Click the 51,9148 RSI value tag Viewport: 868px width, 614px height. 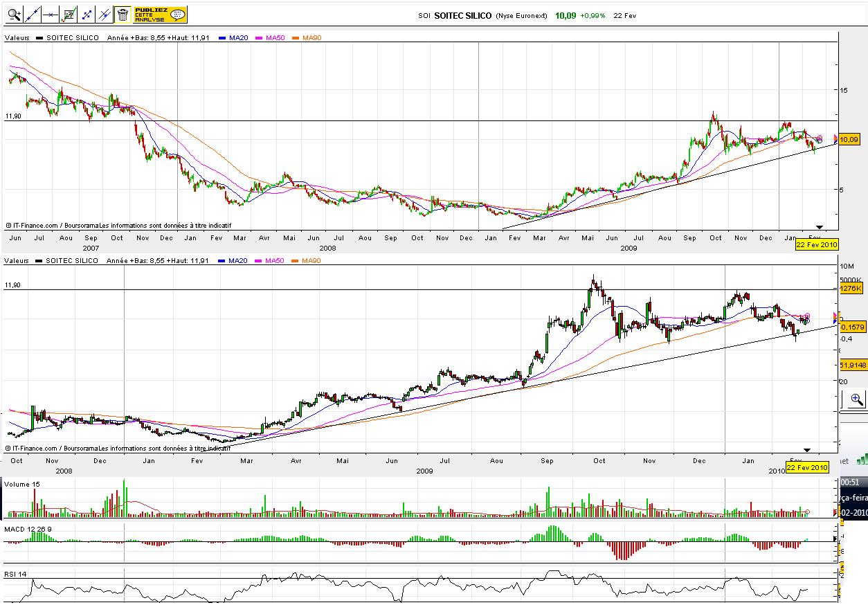pyautogui.click(x=852, y=364)
